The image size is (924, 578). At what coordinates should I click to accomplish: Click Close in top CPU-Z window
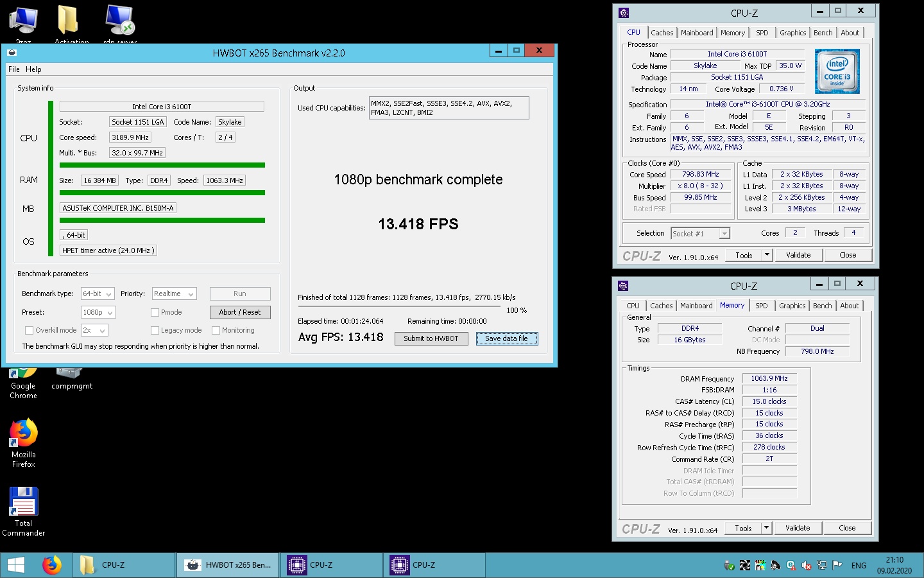pos(848,255)
